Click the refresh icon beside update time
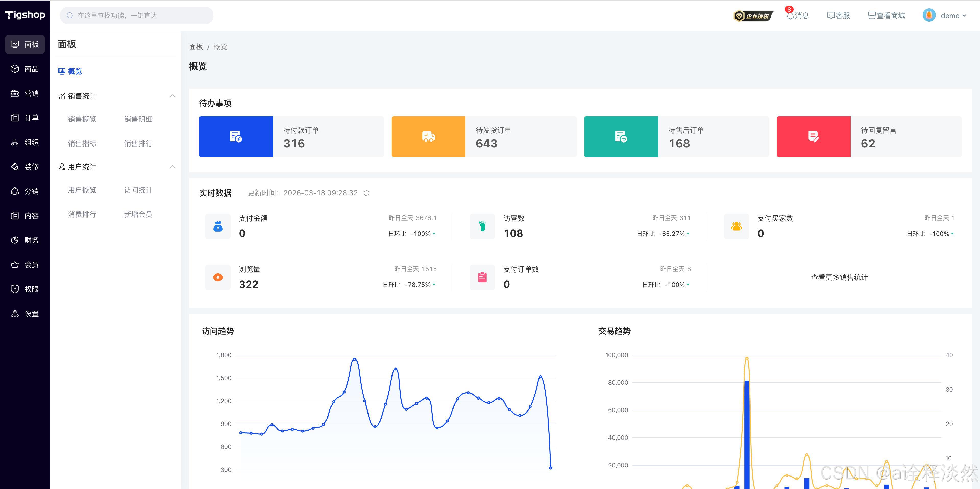Image resolution: width=980 pixels, height=489 pixels. 366,193
